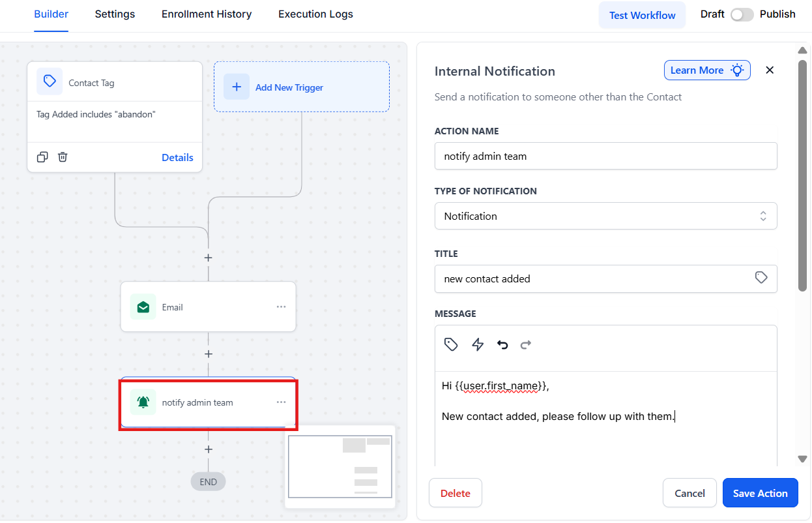The height and width of the screenshot is (523, 812).
Task: Open notify admin team three-dot menu
Action: (x=281, y=402)
